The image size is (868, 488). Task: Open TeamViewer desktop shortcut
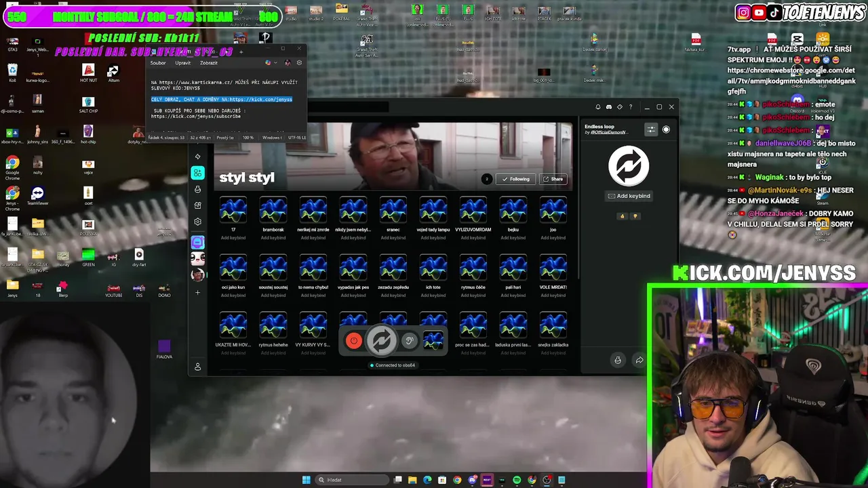click(37, 196)
